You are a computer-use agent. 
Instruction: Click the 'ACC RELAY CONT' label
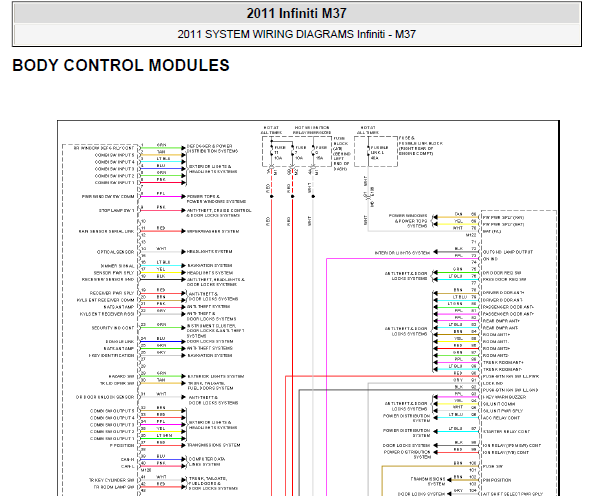coord(501,418)
